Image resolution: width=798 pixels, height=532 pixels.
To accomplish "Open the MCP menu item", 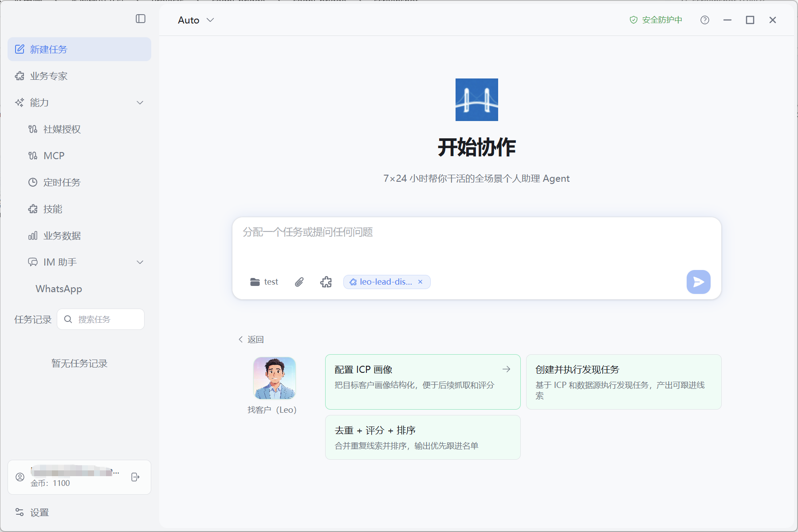I will pyautogui.click(x=79, y=156).
